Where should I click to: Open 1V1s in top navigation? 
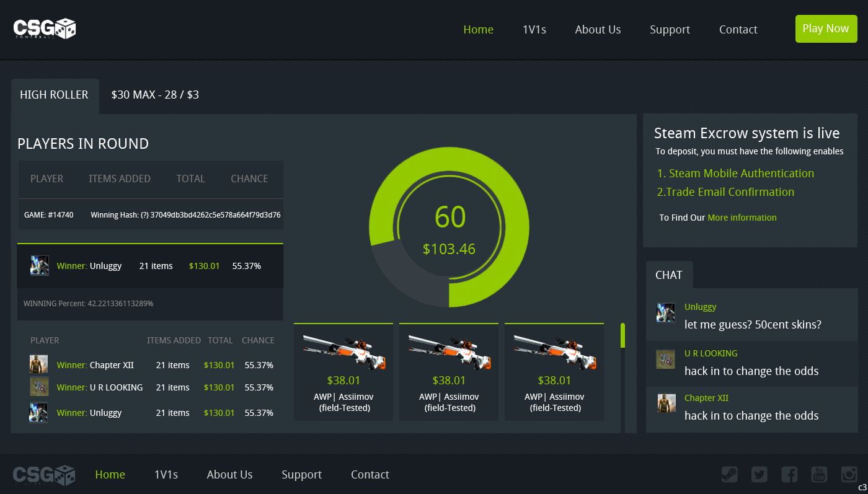point(534,30)
